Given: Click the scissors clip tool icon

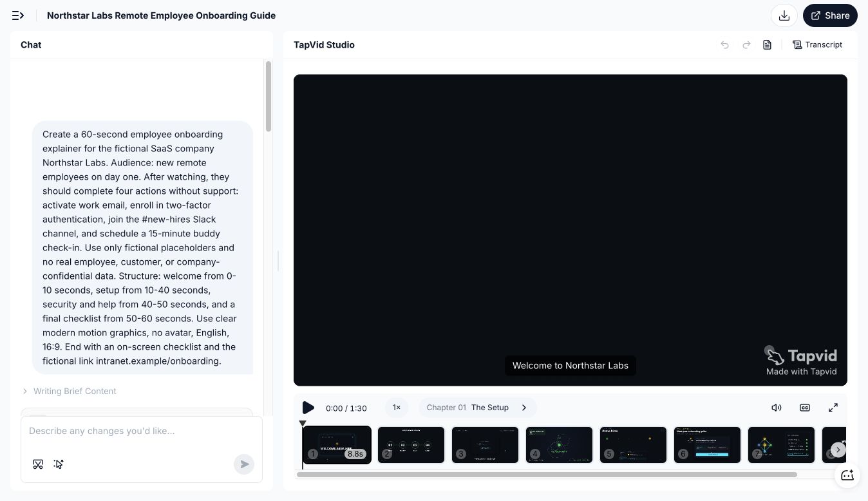Looking at the screenshot, I should click(38, 464).
